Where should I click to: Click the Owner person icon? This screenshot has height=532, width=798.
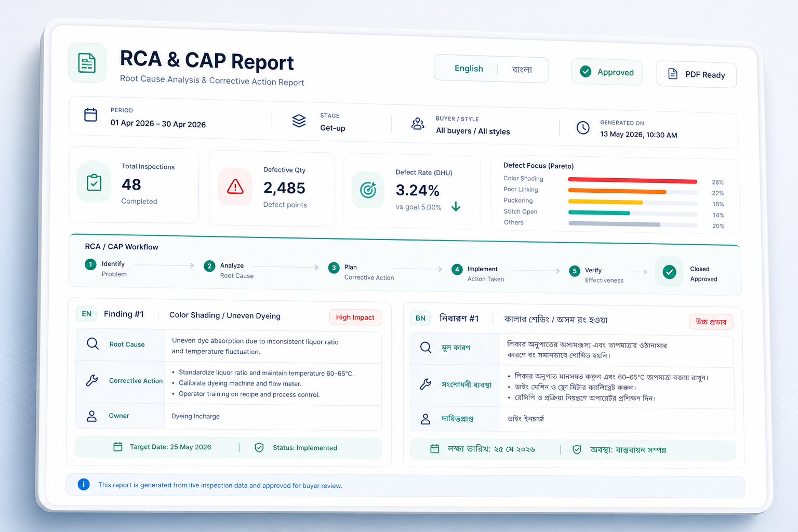point(91,416)
